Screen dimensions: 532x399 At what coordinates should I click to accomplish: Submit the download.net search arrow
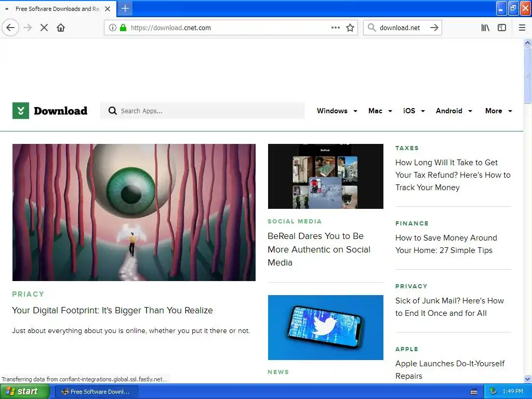(434, 28)
